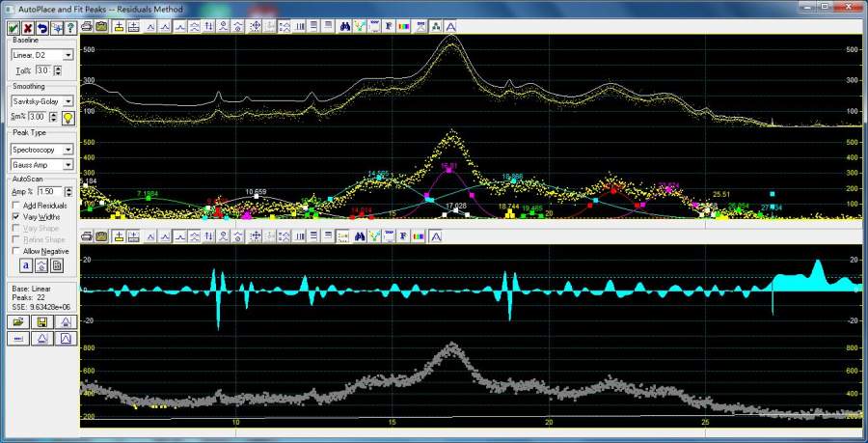Image resolution: width=868 pixels, height=443 pixels.
Task: Print the residuals graph with lower printer icon
Action: tap(87, 236)
